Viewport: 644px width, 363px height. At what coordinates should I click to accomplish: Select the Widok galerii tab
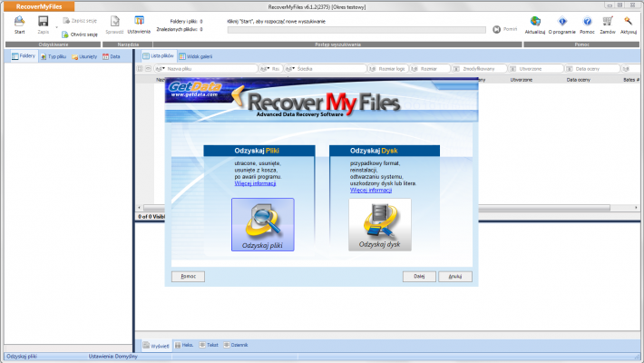tap(196, 57)
